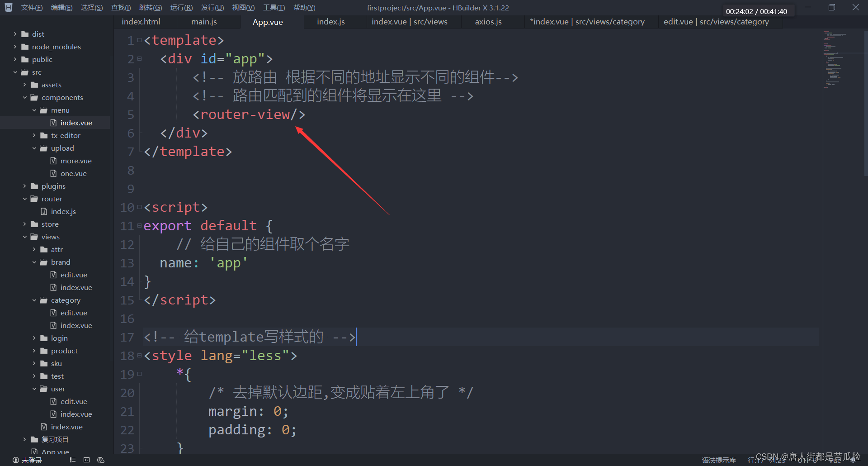Open the 跳转(G) menu
This screenshot has width=868, height=466.
[151, 8]
